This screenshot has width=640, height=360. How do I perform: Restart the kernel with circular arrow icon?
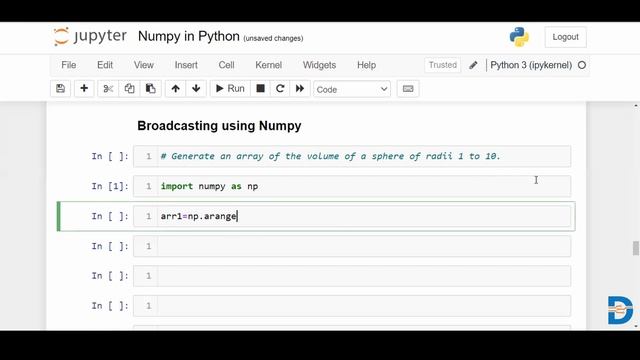coord(280,89)
